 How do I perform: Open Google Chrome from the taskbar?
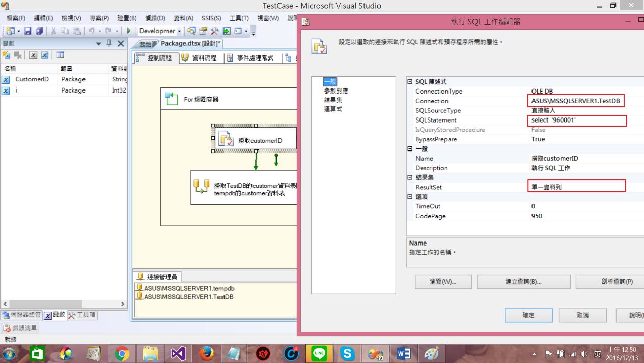coord(122,353)
